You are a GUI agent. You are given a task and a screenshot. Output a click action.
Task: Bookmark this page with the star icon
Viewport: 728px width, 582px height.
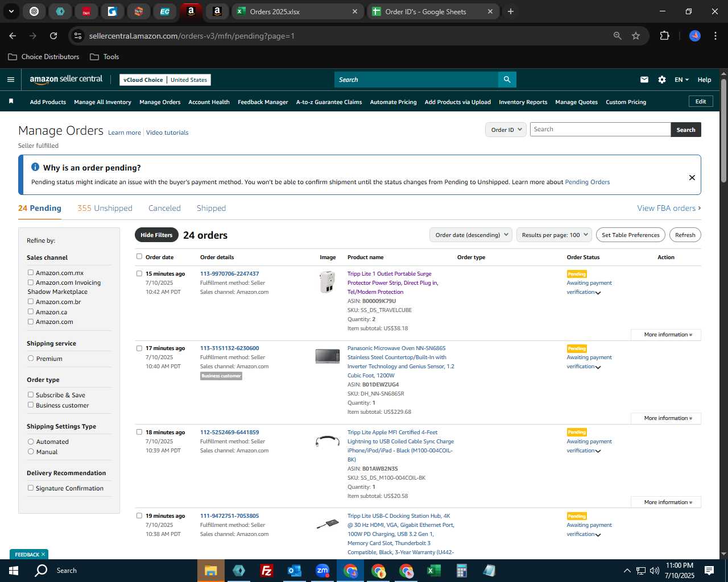click(x=636, y=36)
